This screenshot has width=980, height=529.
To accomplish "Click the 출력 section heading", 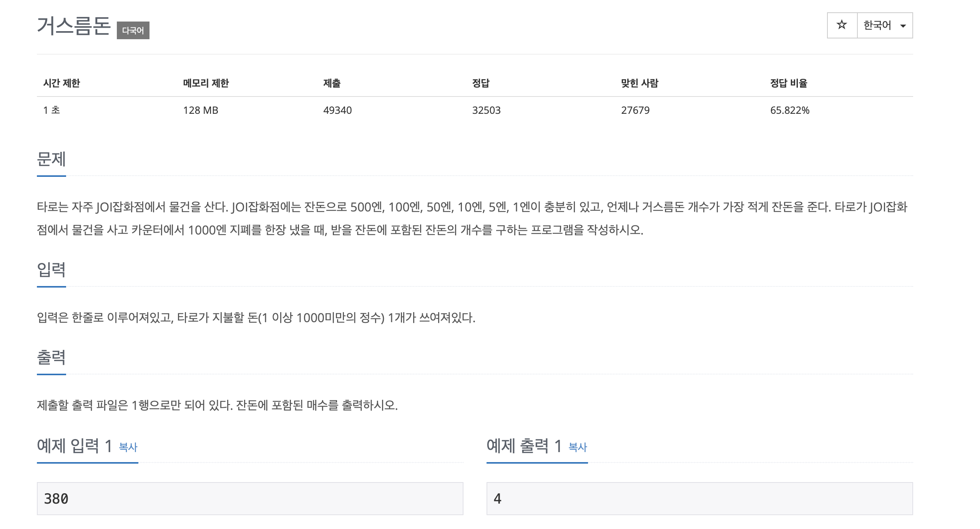I will [x=51, y=357].
